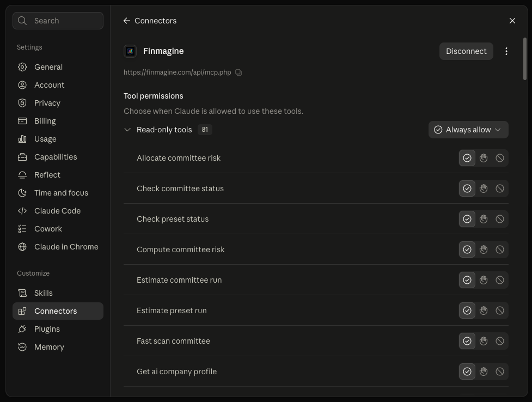Set Check committee status to always allow
The width and height of the screenshot is (532, 402).
pyautogui.click(x=467, y=188)
